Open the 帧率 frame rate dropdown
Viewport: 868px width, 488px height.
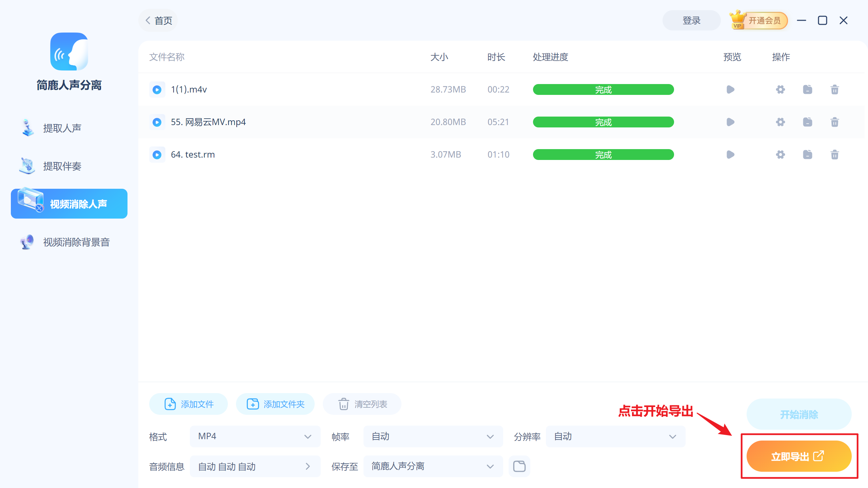(x=433, y=436)
